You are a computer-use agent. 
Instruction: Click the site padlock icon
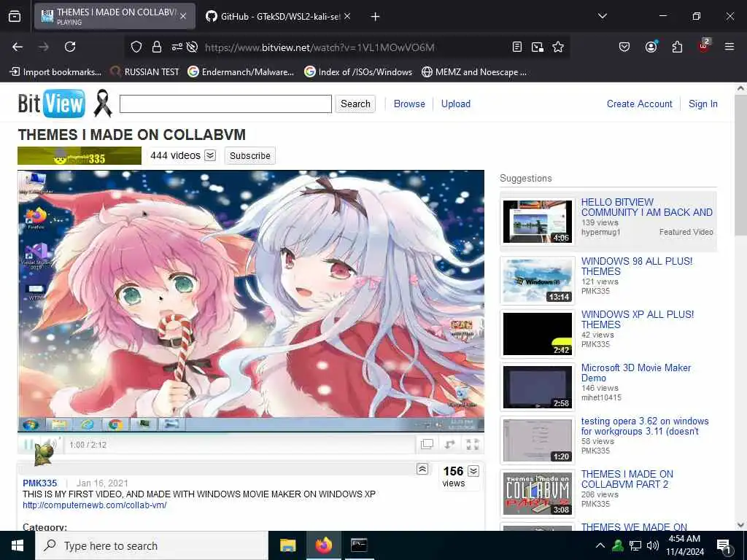point(156,47)
